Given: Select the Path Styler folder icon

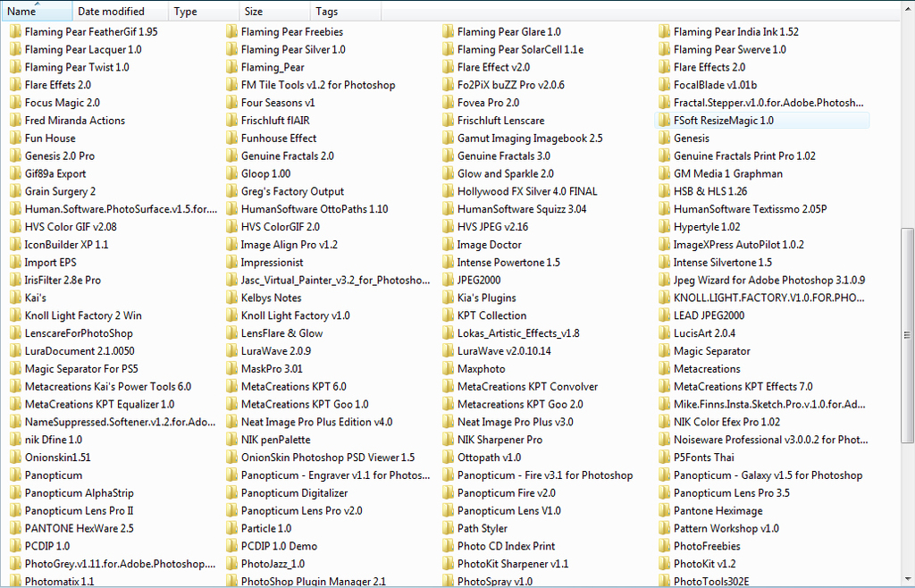Looking at the screenshot, I should click(x=449, y=528).
